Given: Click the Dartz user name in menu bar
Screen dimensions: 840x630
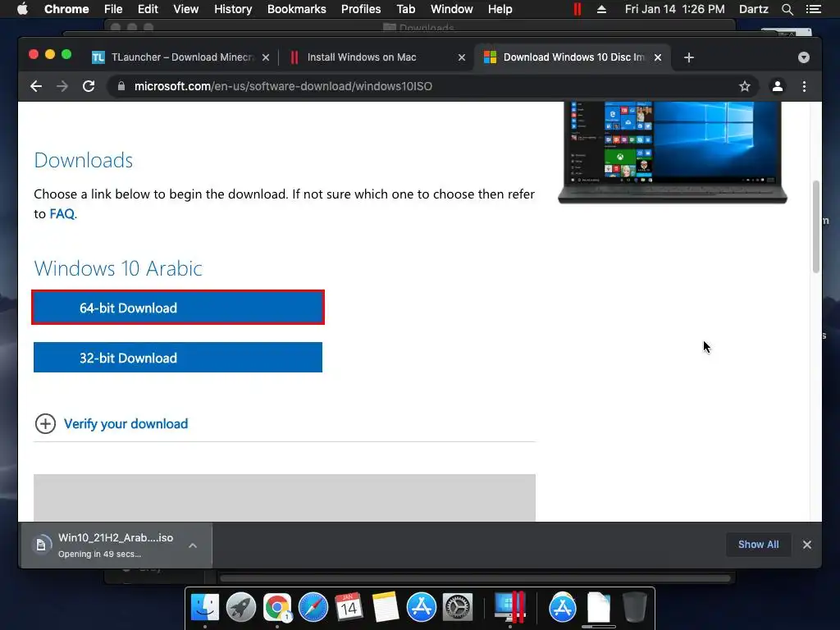Looking at the screenshot, I should (x=753, y=9).
